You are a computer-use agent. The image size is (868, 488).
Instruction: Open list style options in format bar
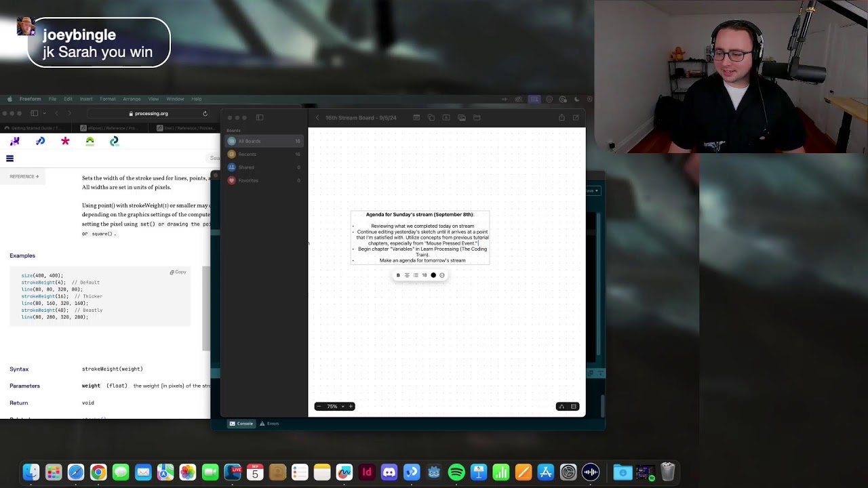point(416,275)
